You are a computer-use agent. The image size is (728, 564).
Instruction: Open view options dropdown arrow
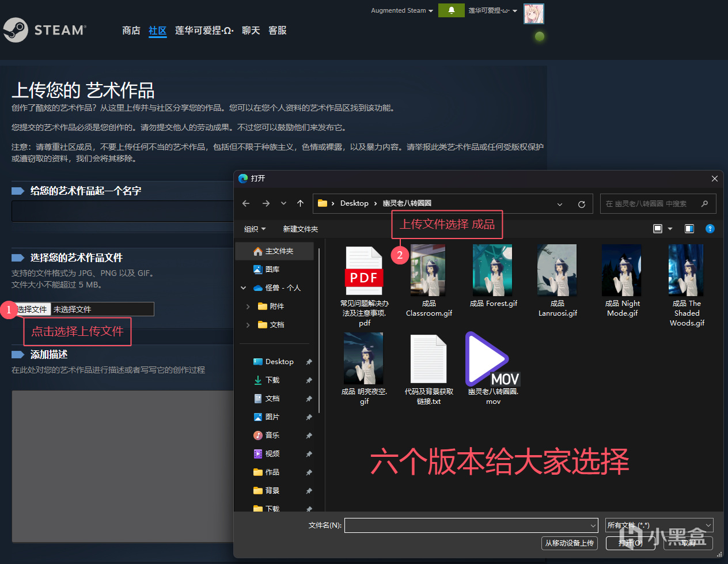670,229
